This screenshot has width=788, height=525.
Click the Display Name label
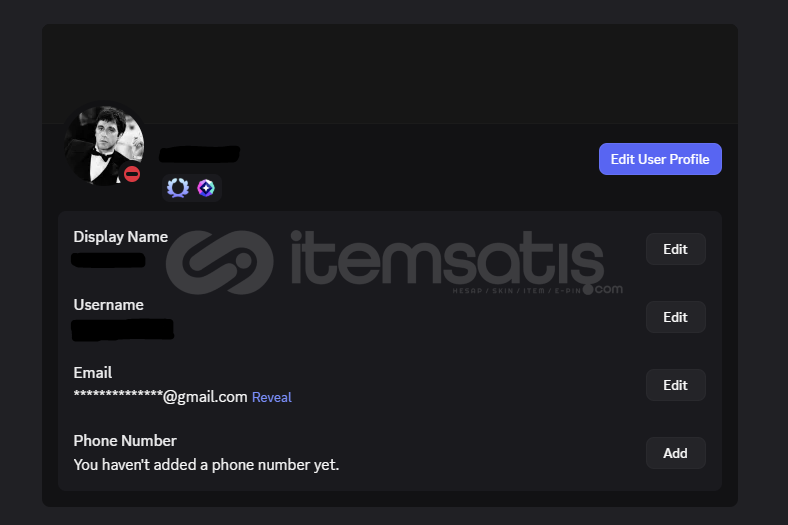click(x=121, y=237)
